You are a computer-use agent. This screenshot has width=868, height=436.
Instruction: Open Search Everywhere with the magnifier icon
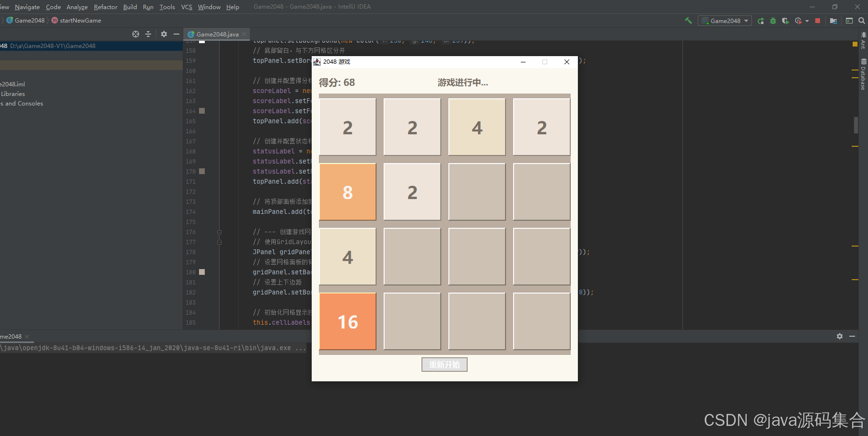pyautogui.click(x=861, y=21)
